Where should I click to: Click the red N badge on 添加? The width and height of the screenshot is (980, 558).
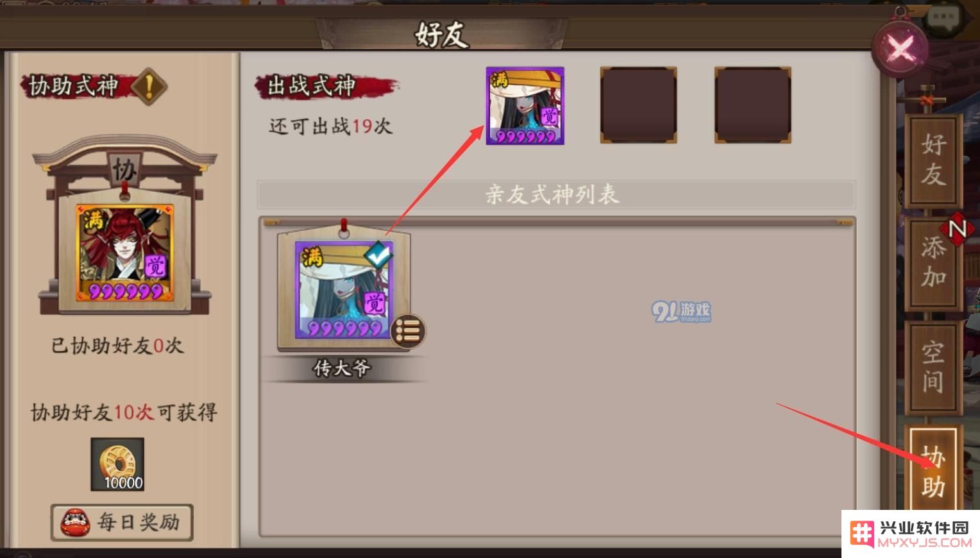click(957, 228)
